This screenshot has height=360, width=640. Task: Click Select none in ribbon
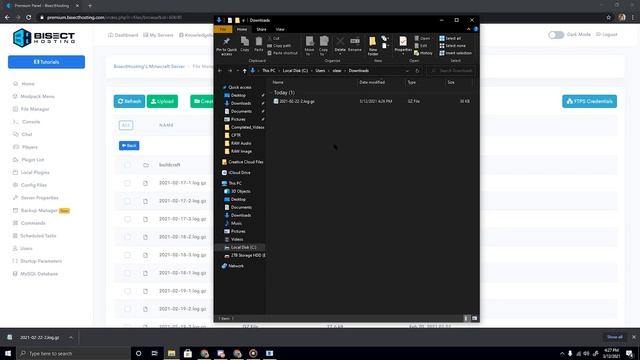tap(452, 46)
